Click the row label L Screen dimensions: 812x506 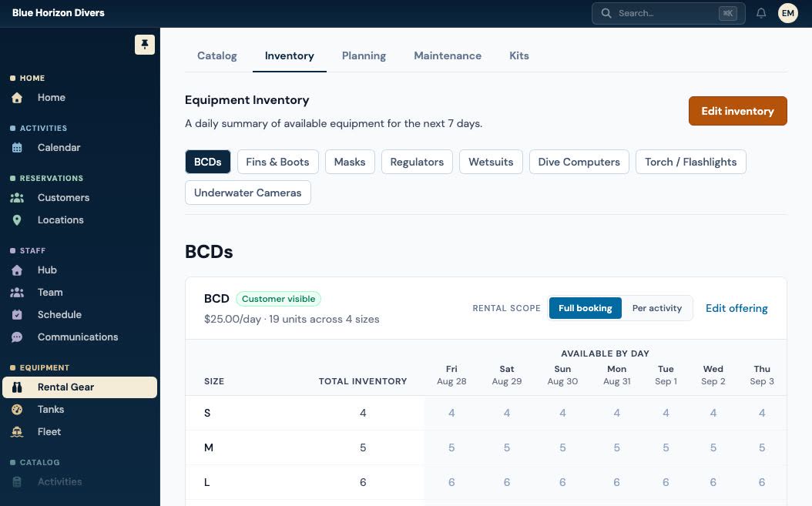(x=206, y=483)
